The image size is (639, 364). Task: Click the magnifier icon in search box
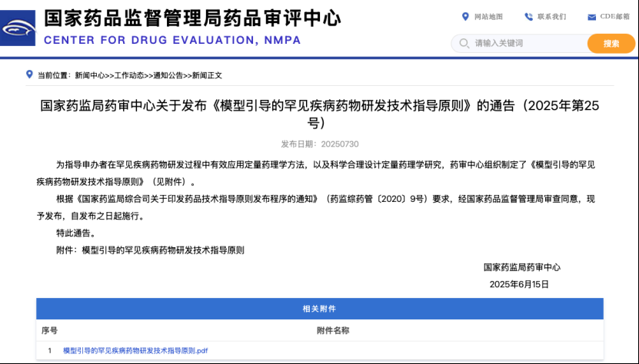tap(464, 44)
